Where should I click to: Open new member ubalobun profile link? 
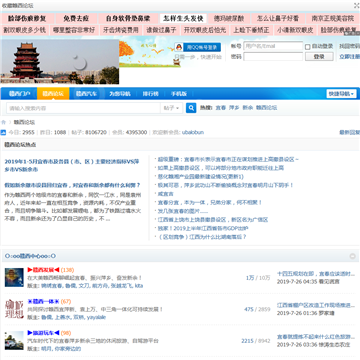[x=193, y=132]
